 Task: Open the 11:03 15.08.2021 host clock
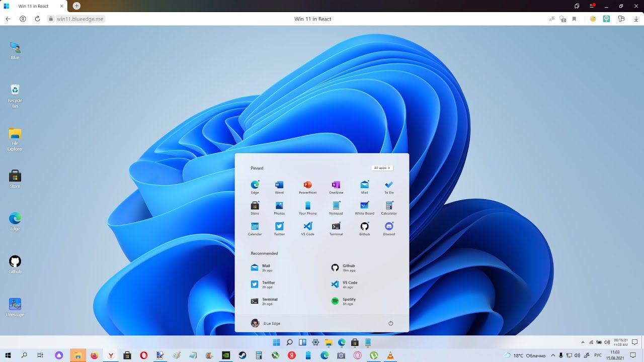coord(615,355)
